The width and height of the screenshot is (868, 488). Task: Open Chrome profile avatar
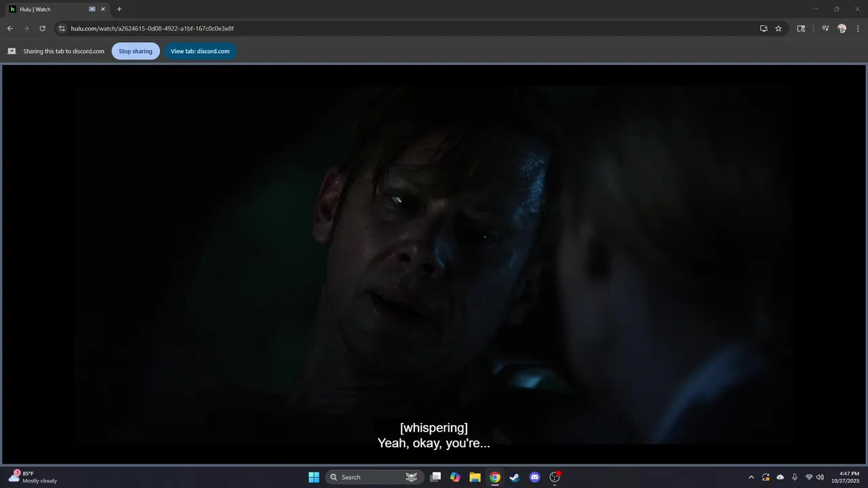tap(842, 28)
